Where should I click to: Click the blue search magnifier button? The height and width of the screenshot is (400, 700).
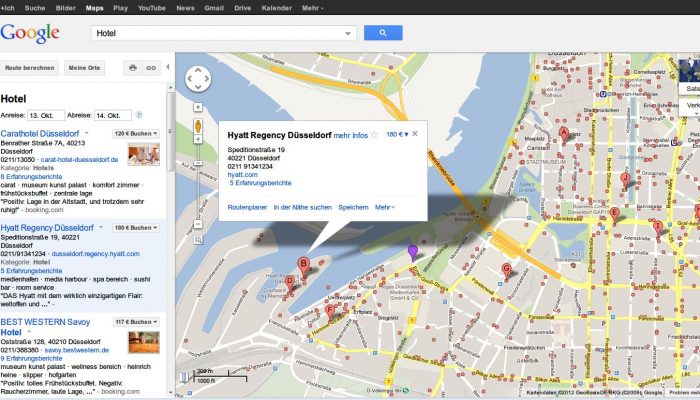(383, 33)
